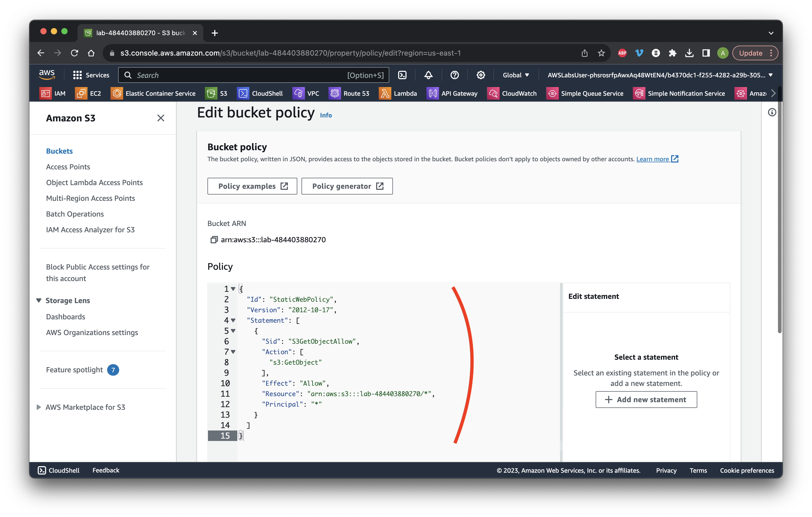
Task: Launch CloudShell from the favorites bar
Action: pos(243,94)
